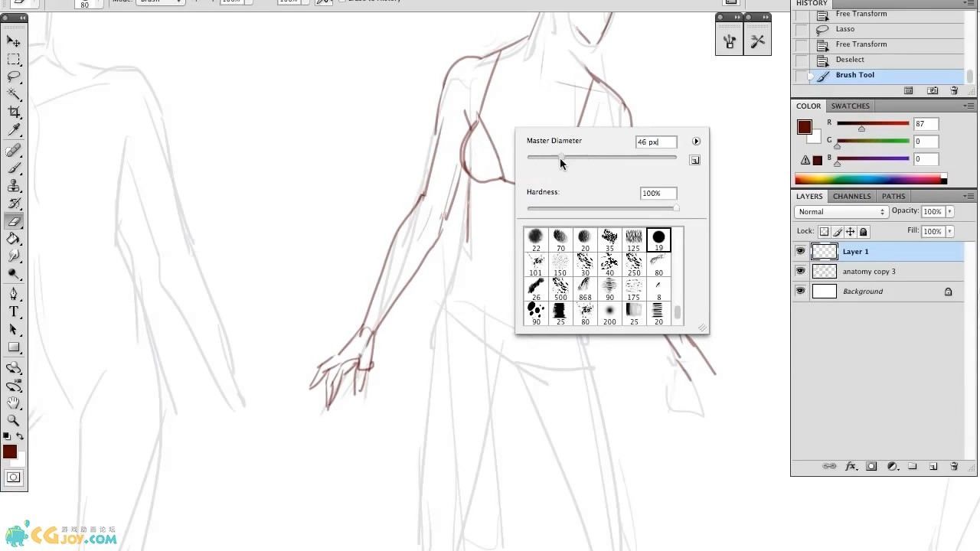Create a new layer
This screenshot has height=551, width=980.
[x=933, y=466]
